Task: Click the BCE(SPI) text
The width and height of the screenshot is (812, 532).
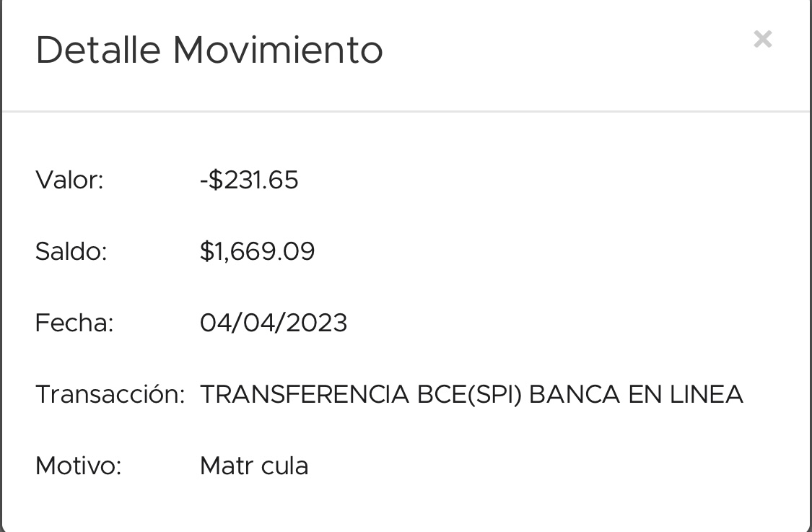Action: (469, 394)
